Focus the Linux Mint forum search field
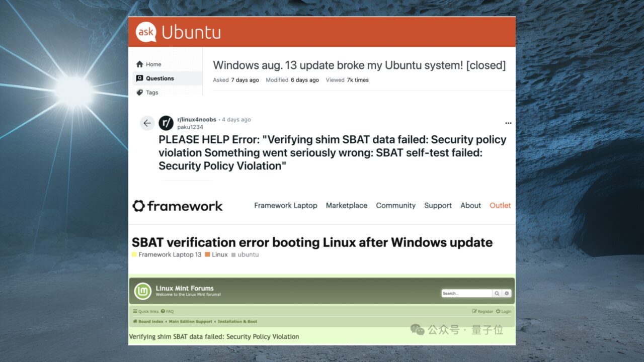Screen dimensions: 644x362 point(466,293)
